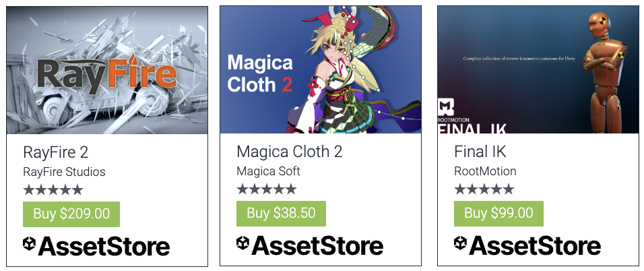Open the Magica Cloth 2 title link
644x271 pixels.
(x=290, y=151)
